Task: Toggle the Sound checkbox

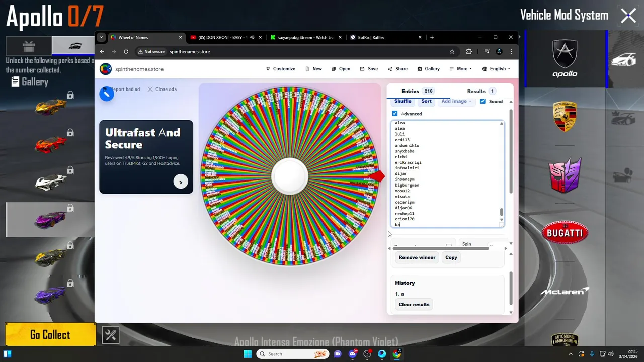Action: pos(482,101)
